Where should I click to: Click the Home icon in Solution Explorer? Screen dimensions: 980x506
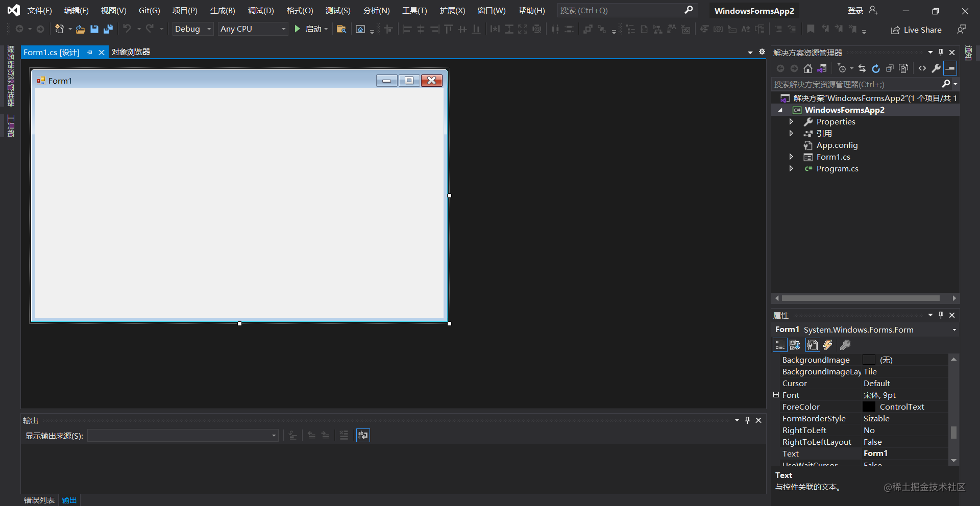tap(807, 68)
